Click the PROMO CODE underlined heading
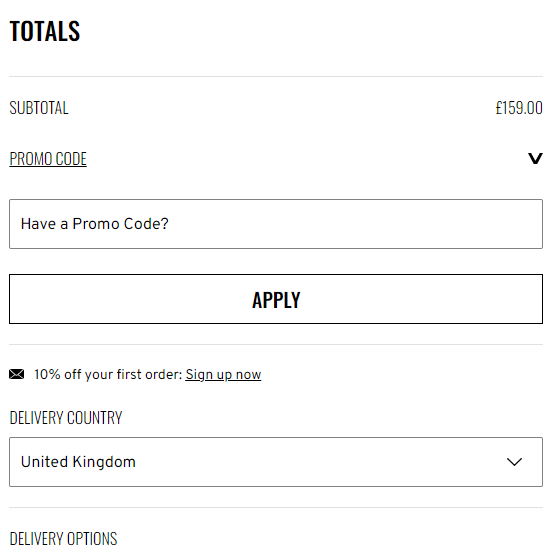The height and width of the screenshot is (560, 556). 48,159
